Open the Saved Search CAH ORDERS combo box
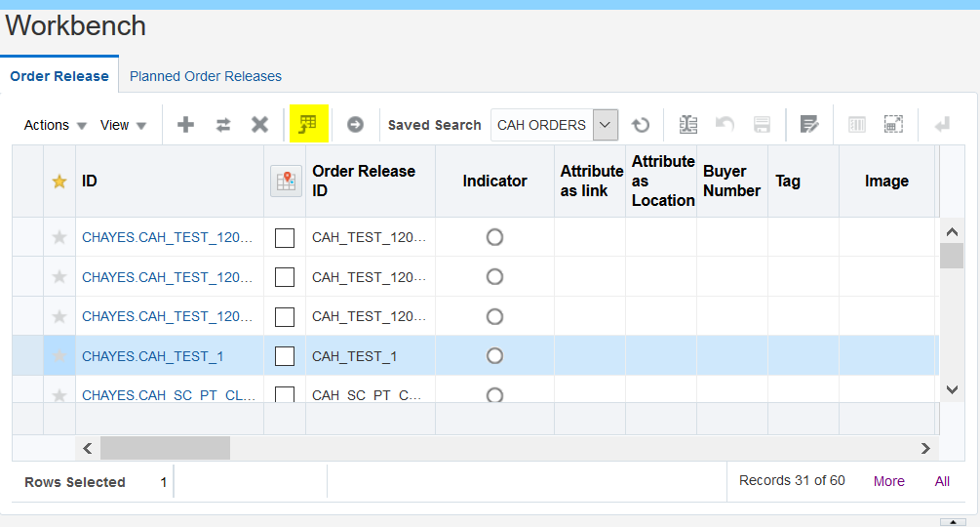Screen dimensions: 980x527 (606, 125)
